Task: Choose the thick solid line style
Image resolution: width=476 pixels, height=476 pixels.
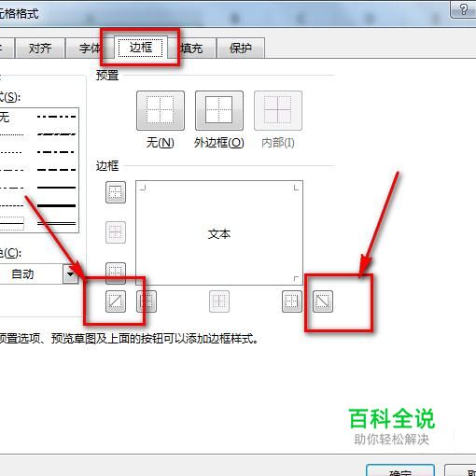Action: (56, 205)
